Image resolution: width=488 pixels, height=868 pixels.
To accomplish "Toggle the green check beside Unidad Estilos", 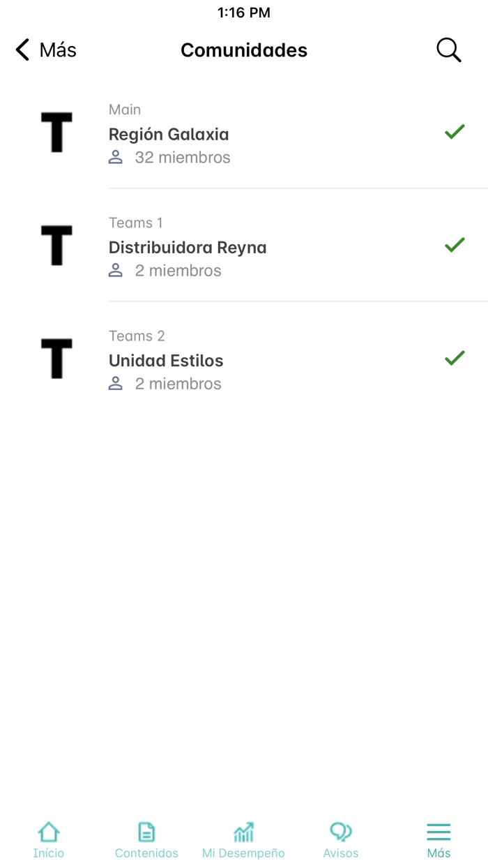I will click(x=454, y=357).
